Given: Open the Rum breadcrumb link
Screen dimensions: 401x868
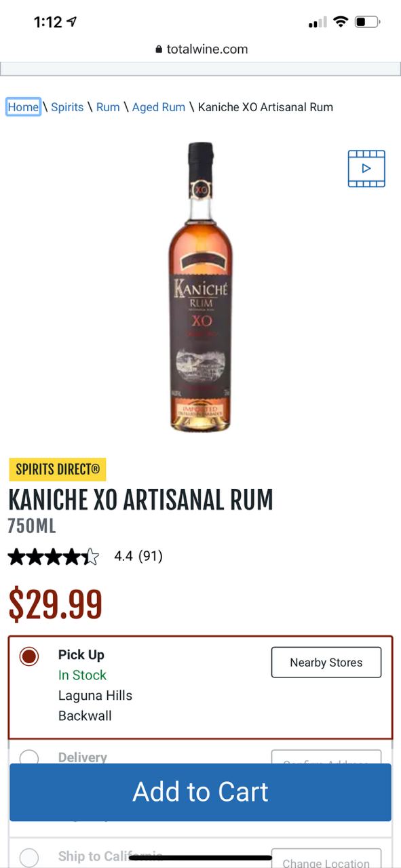Looking at the screenshot, I should 108,107.
